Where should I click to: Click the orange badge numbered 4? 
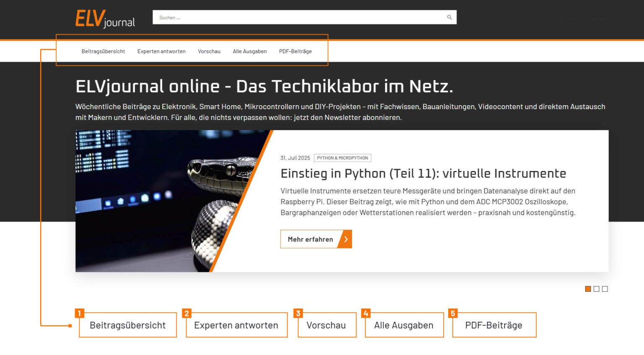tap(366, 313)
